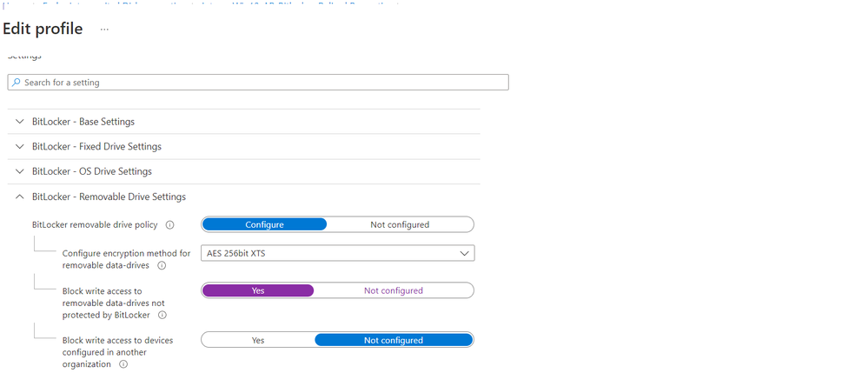
Task: Choose Not configured for other organization devices
Action: pos(394,340)
